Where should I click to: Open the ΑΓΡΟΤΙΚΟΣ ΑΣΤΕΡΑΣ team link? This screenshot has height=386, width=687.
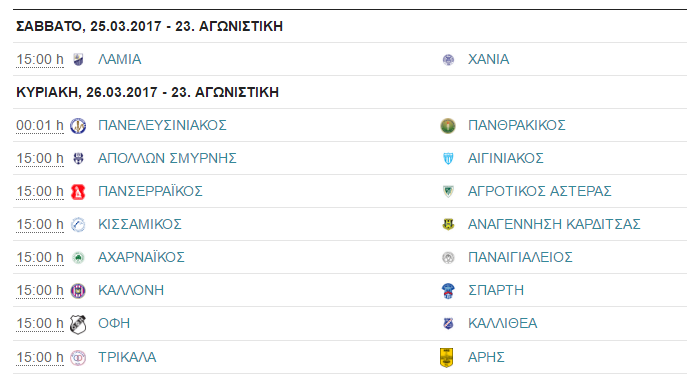(539, 191)
